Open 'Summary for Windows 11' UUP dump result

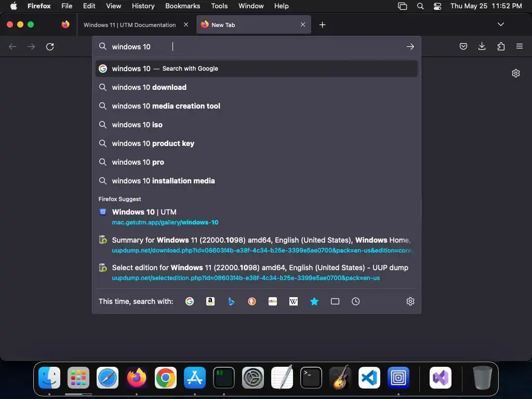[x=256, y=245]
